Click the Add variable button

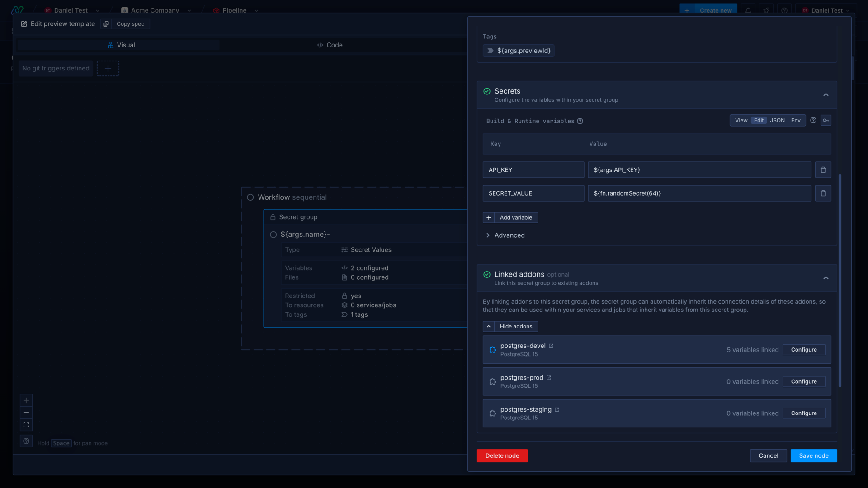point(510,217)
